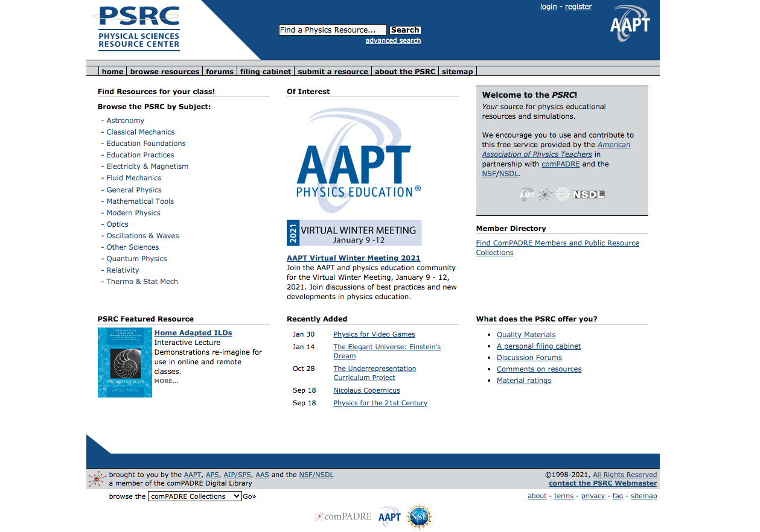Open the about the PSRC menu item

[x=405, y=71]
